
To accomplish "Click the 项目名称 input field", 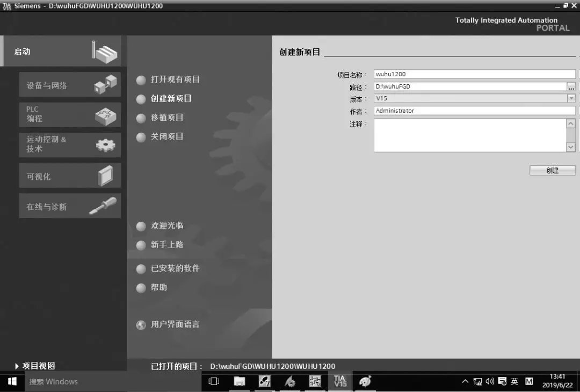I will [x=474, y=74].
